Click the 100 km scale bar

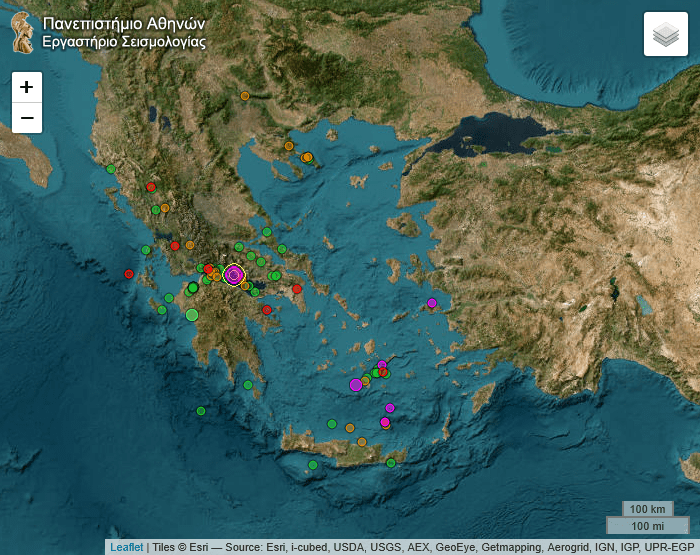(648, 509)
